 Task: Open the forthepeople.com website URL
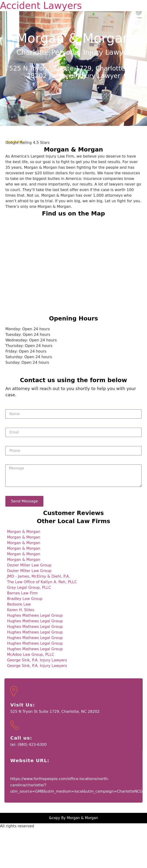pos(76,785)
